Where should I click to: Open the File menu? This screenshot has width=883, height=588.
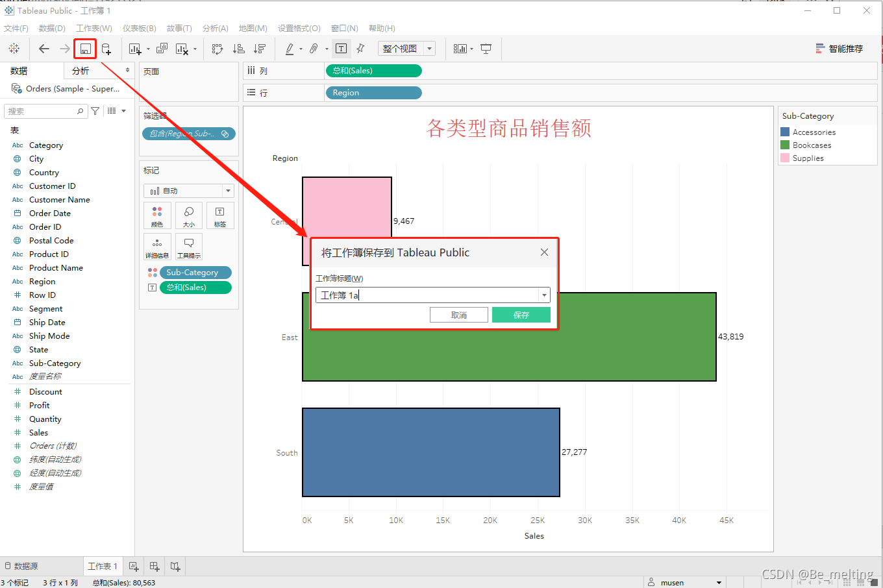[16, 29]
